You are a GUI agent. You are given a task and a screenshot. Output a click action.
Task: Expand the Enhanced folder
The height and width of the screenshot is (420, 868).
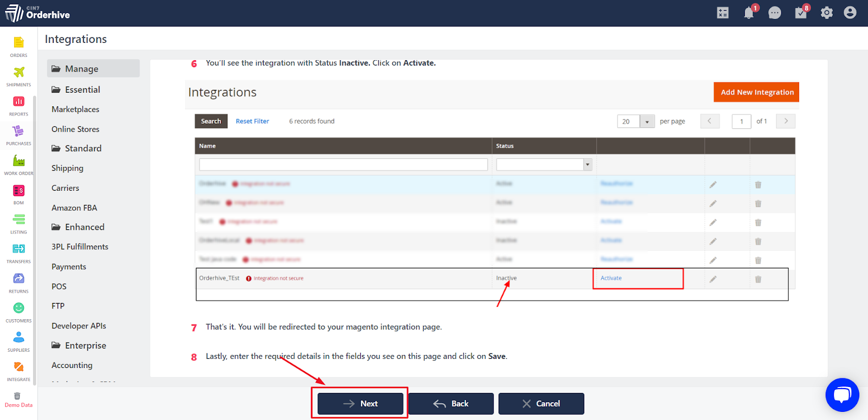(x=78, y=227)
